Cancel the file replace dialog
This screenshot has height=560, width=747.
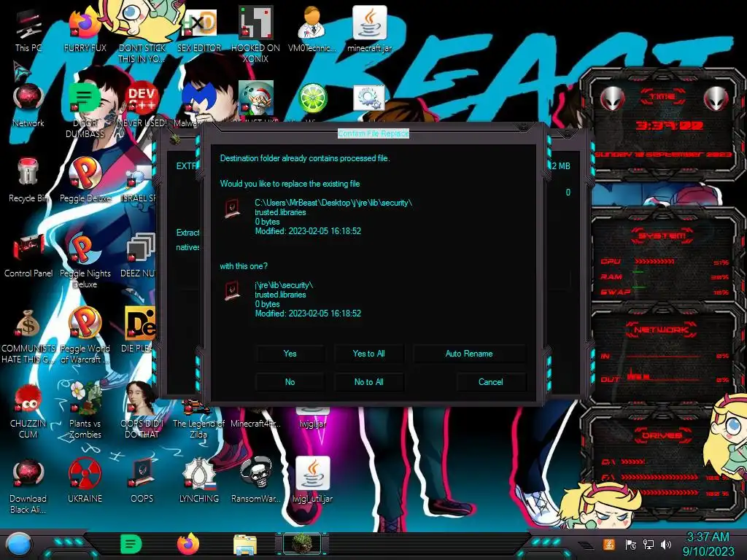(491, 382)
